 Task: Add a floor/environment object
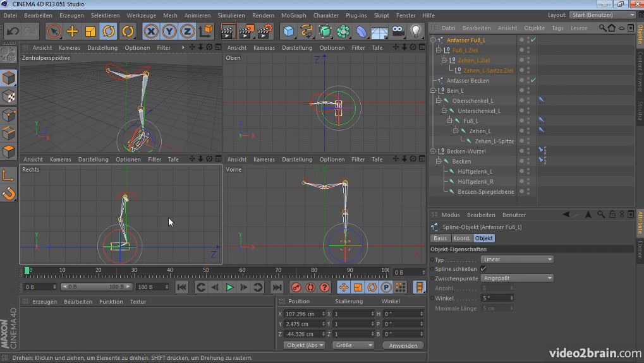[x=379, y=31]
